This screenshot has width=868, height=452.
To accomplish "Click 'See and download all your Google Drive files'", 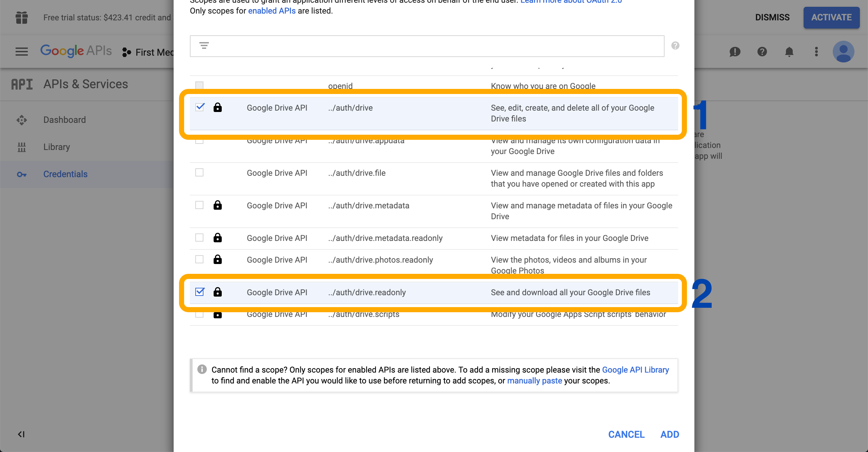I will click(571, 292).
